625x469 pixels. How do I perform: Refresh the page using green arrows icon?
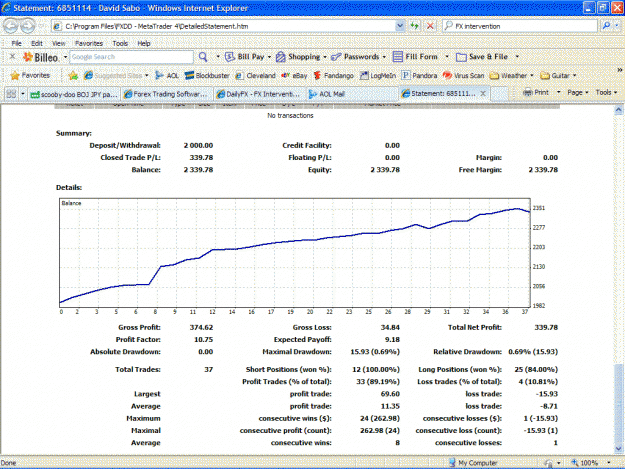coord(415,26)
